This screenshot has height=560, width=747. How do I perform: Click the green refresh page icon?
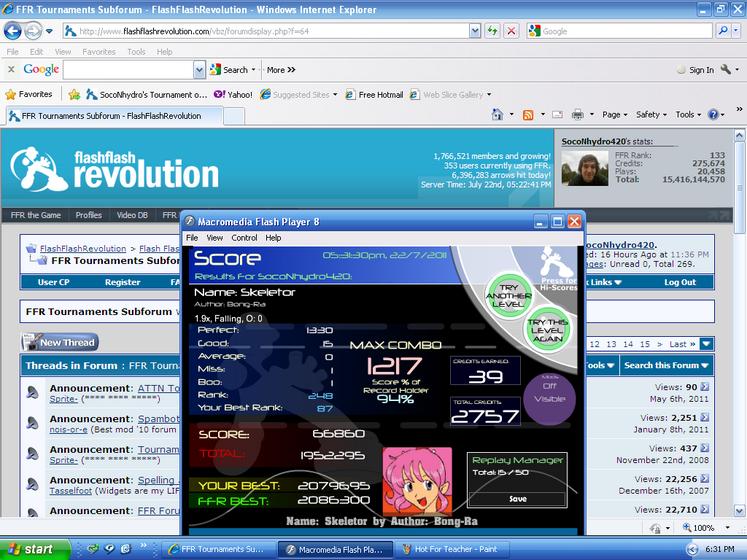point(492,31)
